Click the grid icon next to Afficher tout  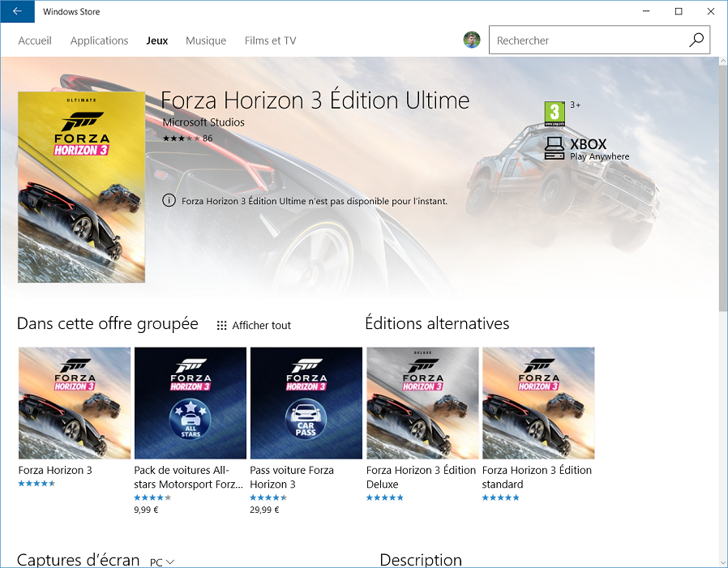(221, 325)
